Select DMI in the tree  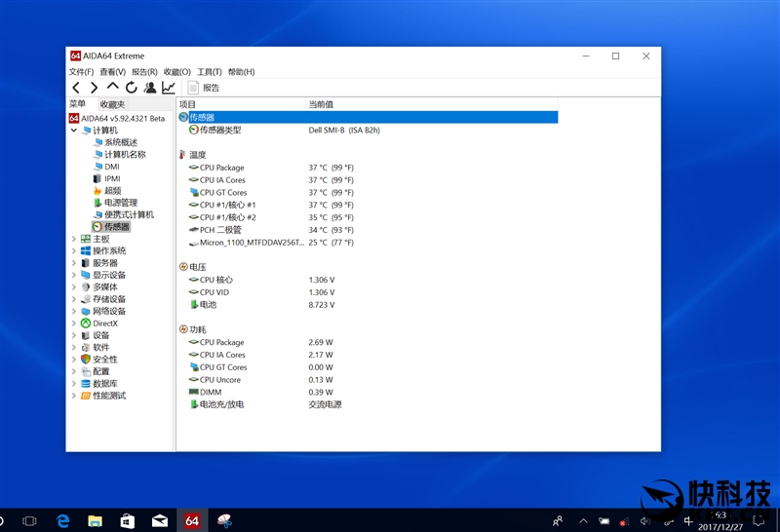click(106, 167)
